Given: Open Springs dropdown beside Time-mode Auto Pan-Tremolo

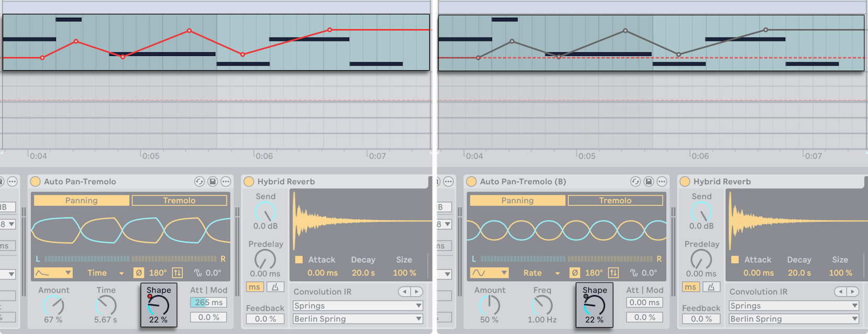Looking at the screenshot, I should click(x=358, y=306).
